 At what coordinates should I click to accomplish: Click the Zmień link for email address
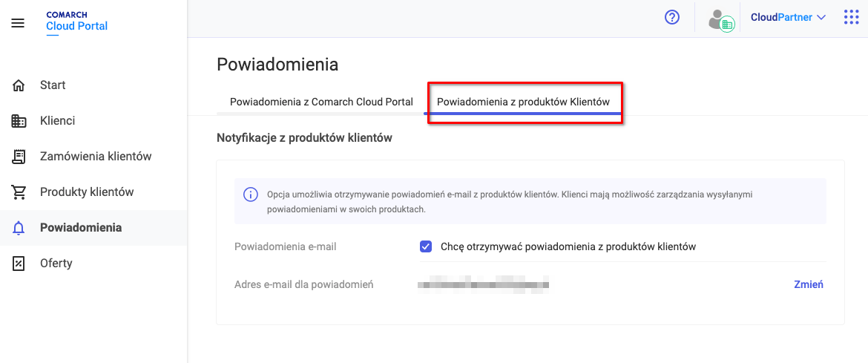click(x=809, y=284)
